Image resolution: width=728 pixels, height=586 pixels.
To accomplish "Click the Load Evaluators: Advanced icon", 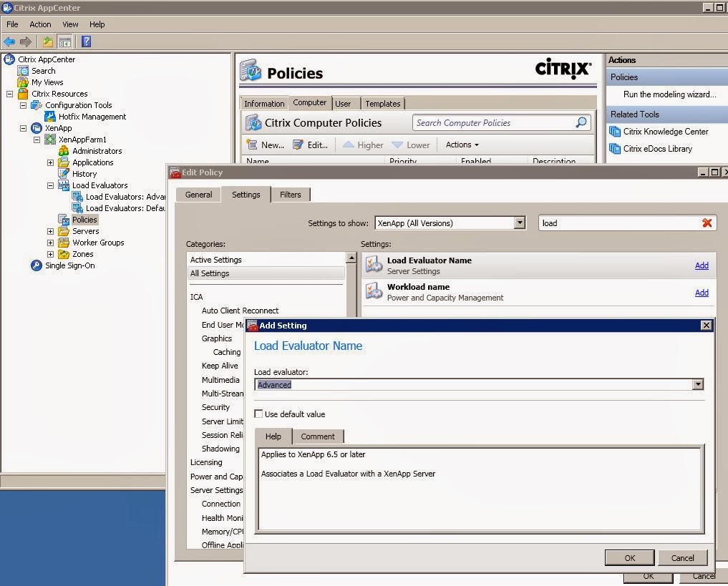I will click(77, 197).
